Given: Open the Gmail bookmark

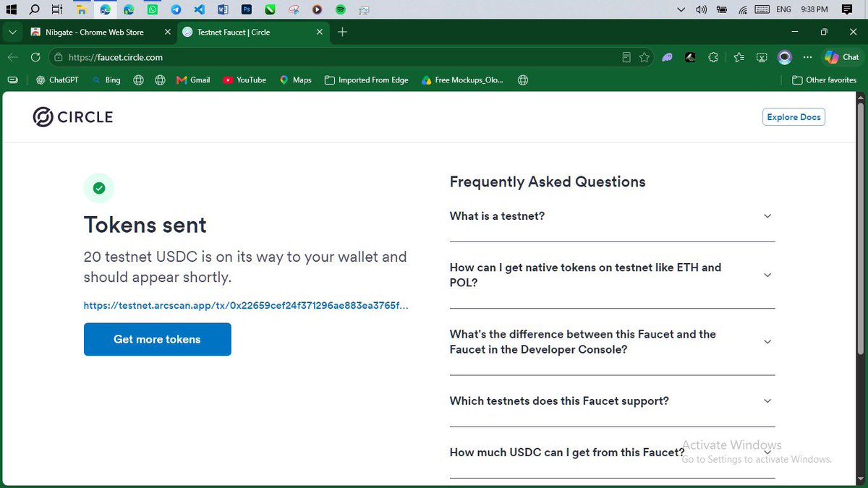Looking at the screenshot, I should click(193, 80).
